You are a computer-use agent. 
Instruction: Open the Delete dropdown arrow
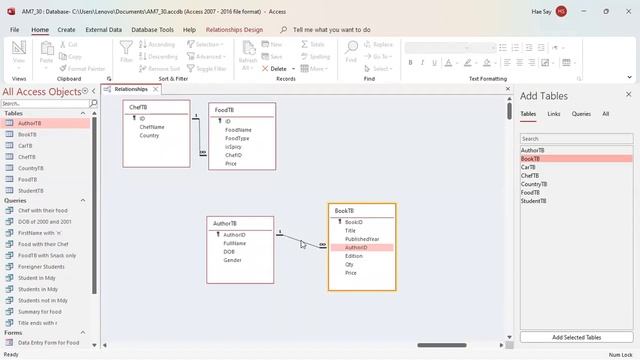(293, 69)
